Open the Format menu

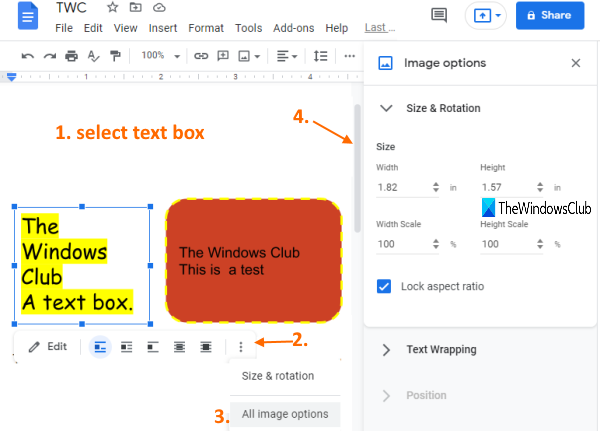(x=206, y=28)
